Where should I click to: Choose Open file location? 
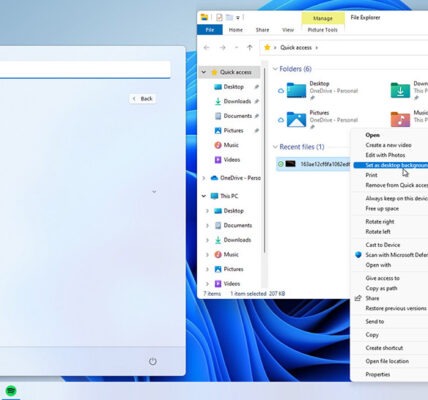point(387,361)
